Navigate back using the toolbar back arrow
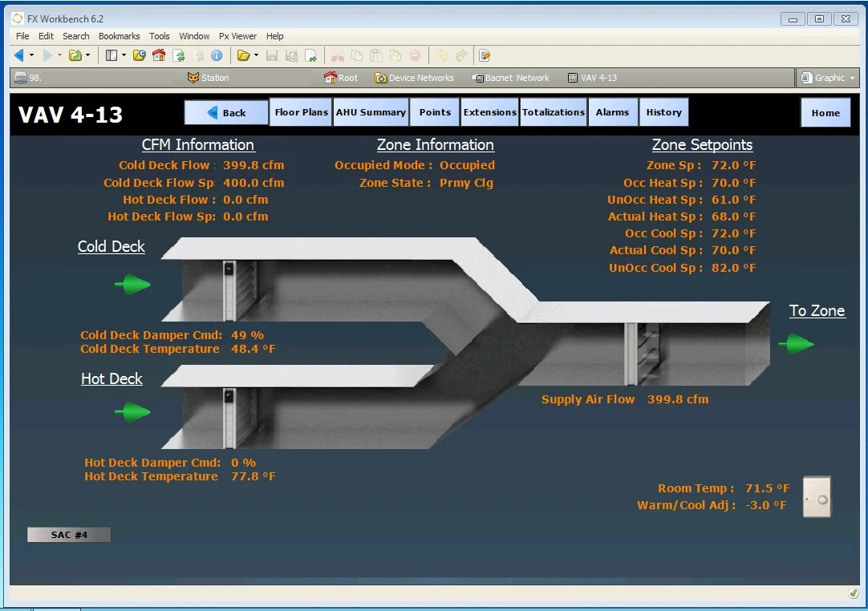Viewport: 868px width, 611px height. pos(18,55)
